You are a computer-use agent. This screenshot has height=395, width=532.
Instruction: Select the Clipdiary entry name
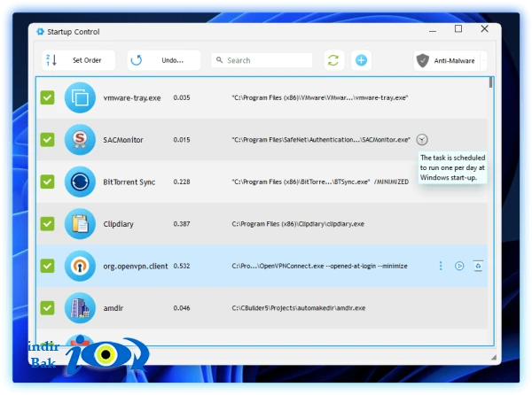[x=119, y=224]
